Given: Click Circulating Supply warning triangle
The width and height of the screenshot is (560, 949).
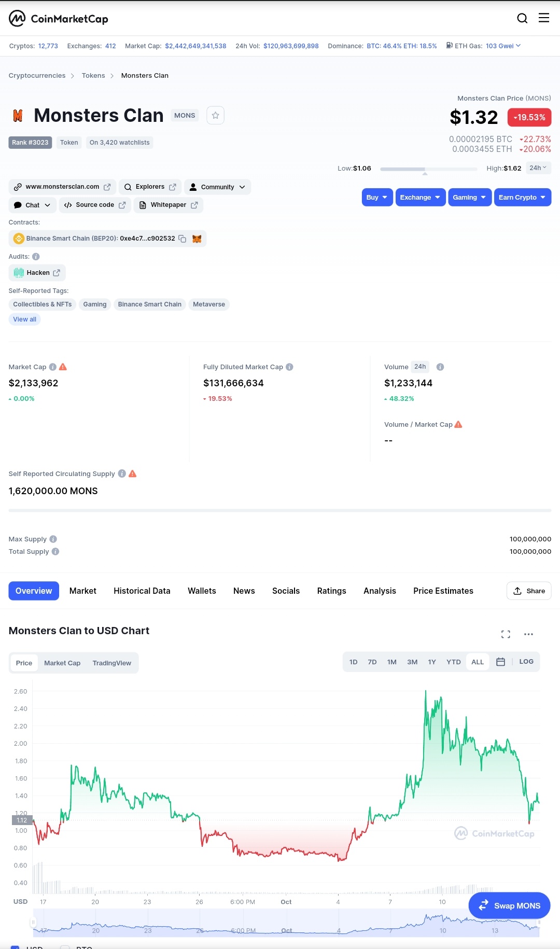Looking at the screenshot, I should [133, 473].
